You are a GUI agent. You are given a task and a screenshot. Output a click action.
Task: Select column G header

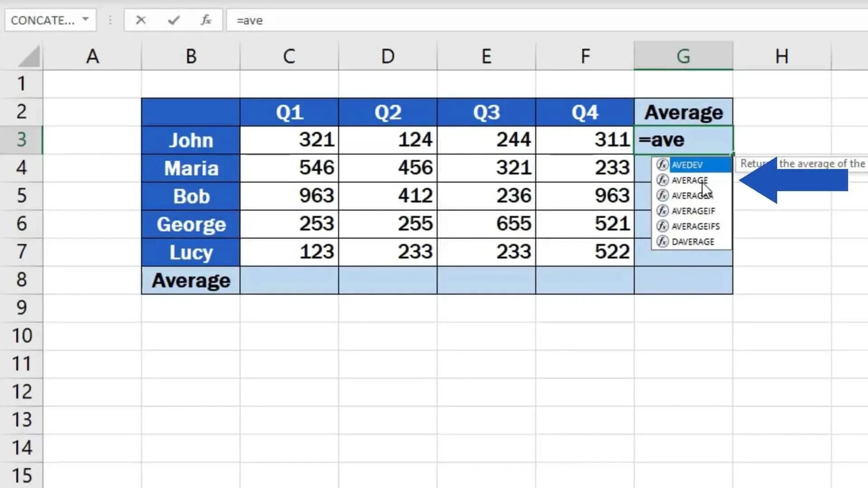tap(683, 56)
